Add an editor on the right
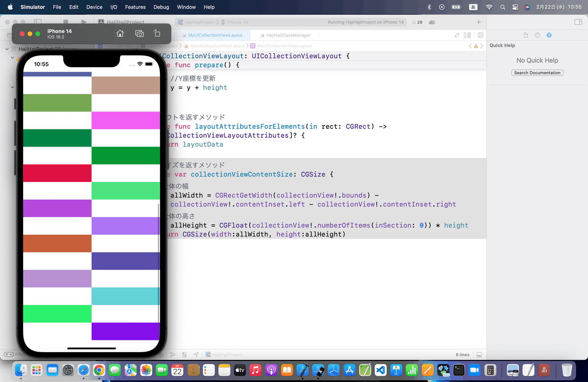Viewport: 588px width, 382px height. click(480, 35)
